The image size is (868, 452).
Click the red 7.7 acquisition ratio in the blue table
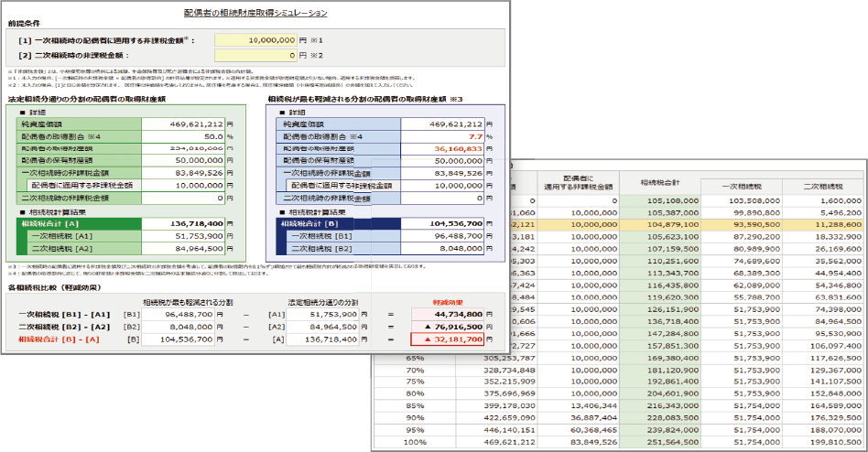[x=442, y=136]
